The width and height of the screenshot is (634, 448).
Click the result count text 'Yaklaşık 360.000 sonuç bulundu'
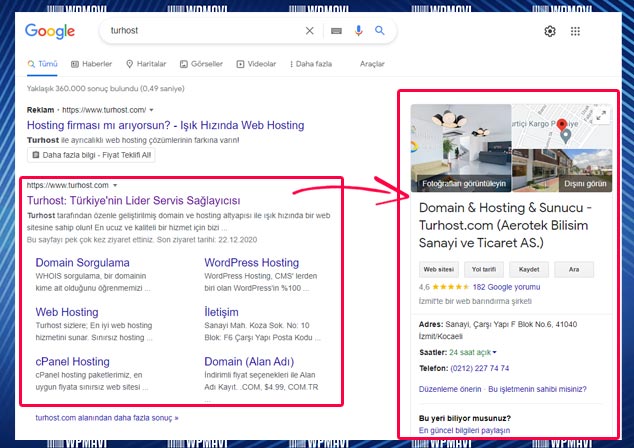(x=106, y=88)
